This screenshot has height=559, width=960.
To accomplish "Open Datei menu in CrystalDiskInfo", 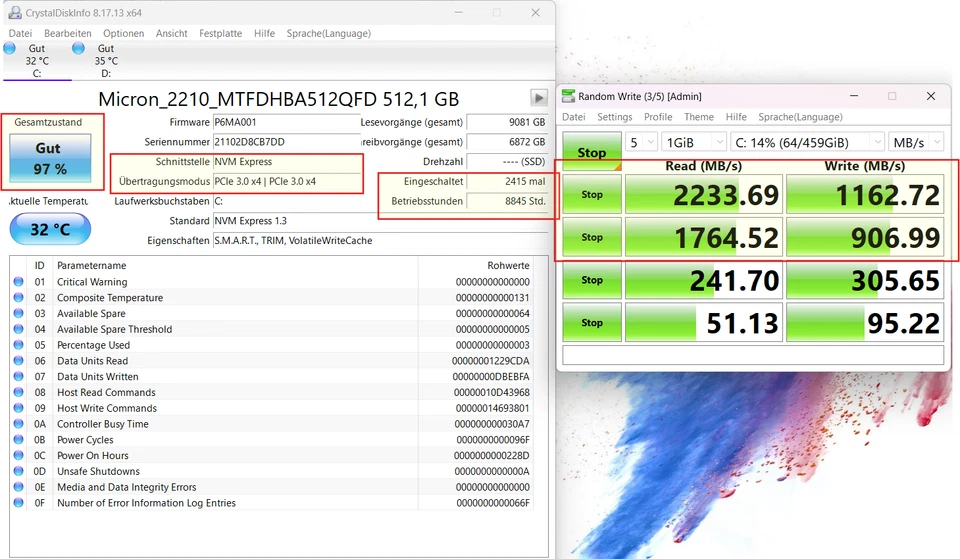I will point(20,33).
